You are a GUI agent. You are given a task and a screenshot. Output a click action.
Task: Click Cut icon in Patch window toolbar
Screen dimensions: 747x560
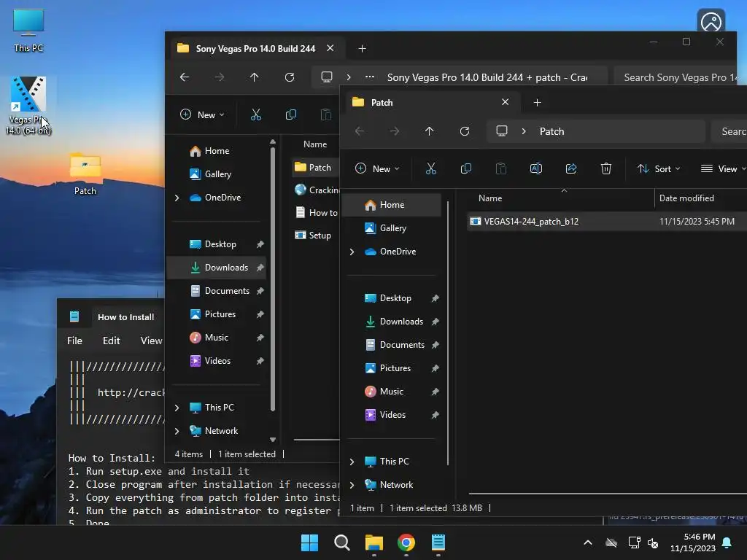point(430,168)
